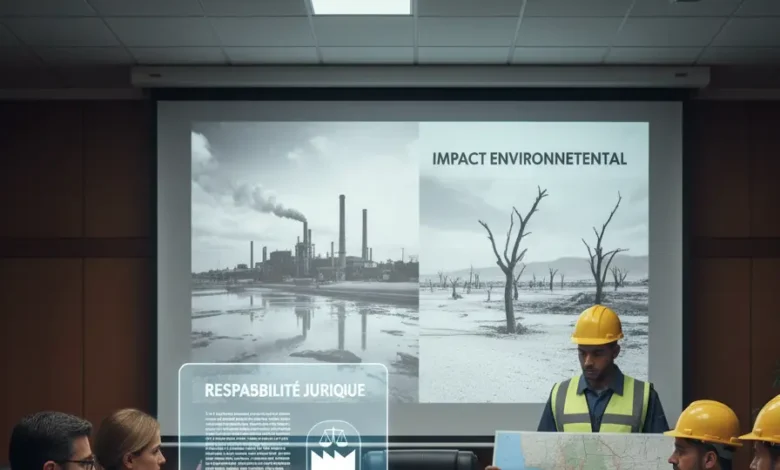Click the "IMPACT ENVIRONNETENTAL" title text
This screenshot has width=780, height=470.
click(x=529, y=158)
